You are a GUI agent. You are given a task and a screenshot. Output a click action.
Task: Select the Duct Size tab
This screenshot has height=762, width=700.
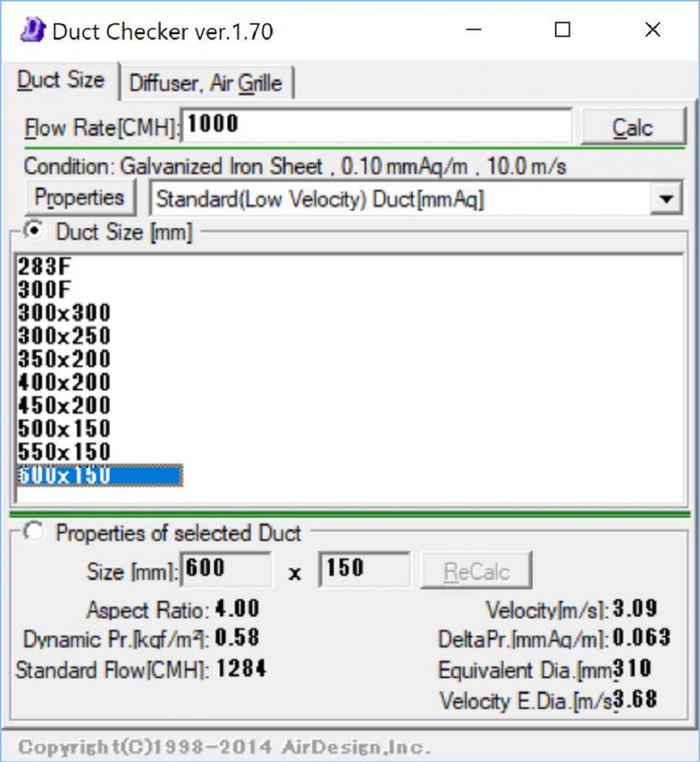tap(60, 80)
